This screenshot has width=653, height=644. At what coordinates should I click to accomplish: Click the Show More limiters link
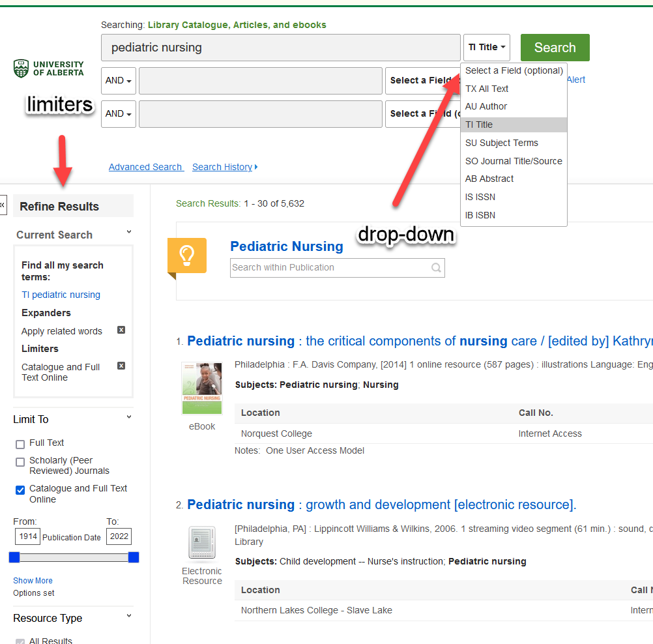(x=33, y=581)
